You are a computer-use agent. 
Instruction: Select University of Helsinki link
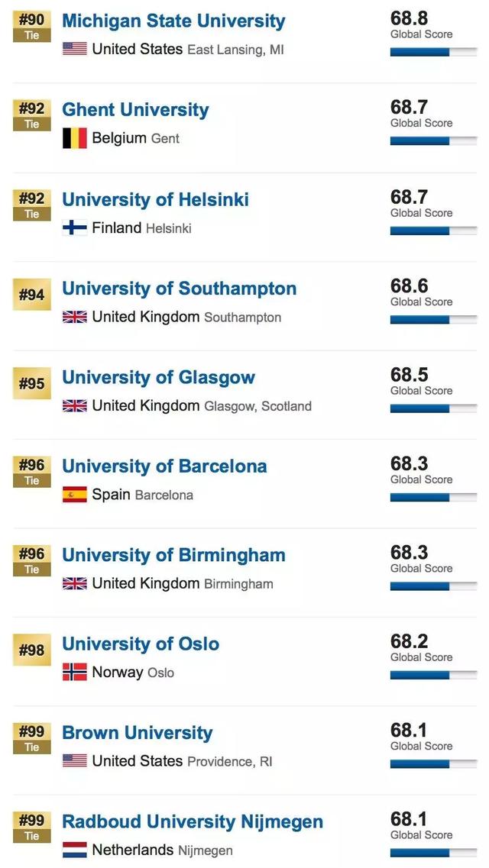[x=155, y=199]
